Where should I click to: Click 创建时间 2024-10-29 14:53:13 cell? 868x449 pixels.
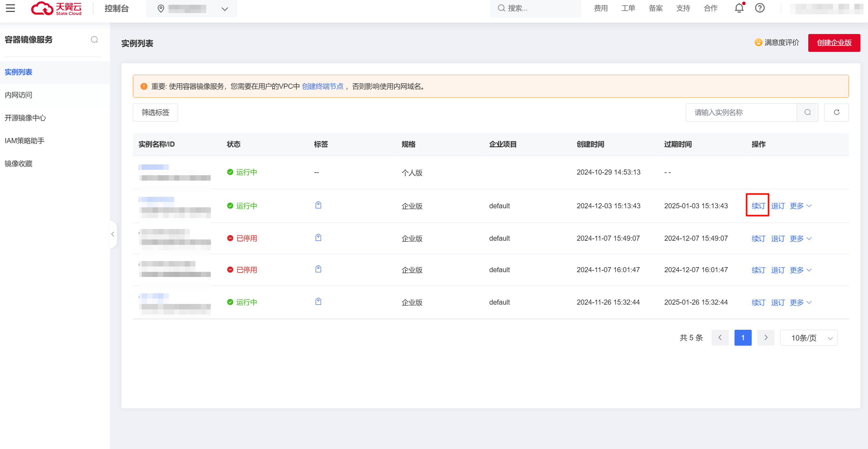(x=608, y=172)
